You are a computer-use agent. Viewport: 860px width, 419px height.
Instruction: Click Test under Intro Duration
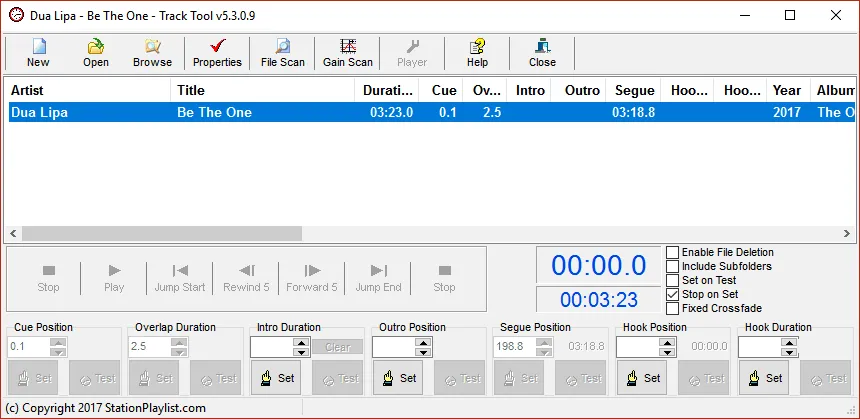tap(337, 378)
